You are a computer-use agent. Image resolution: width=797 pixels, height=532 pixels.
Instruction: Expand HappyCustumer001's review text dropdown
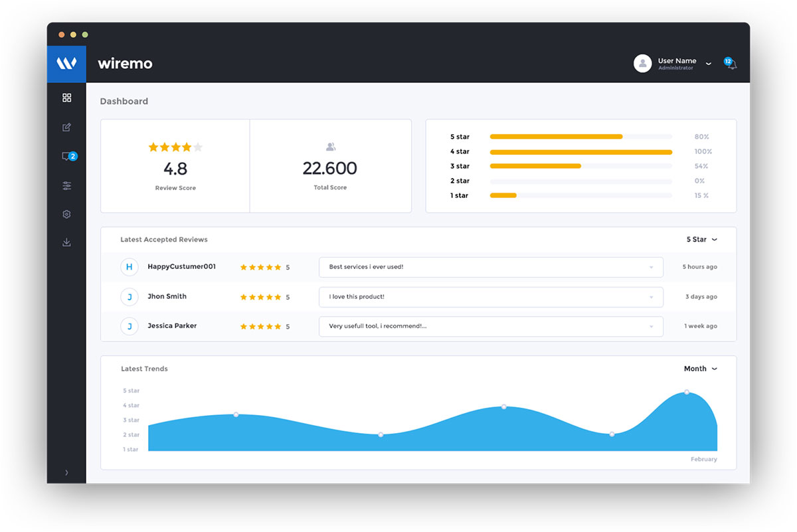[x=653, y=266]
